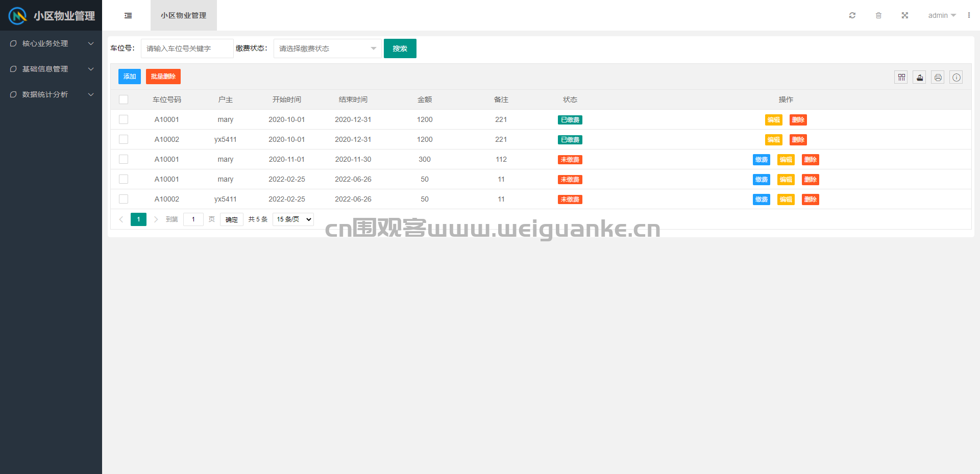This screenshot has height=474, width=980.
Task: Check the A10002 2022-02-25 row checkbox
Action: (x=124, y=199)
